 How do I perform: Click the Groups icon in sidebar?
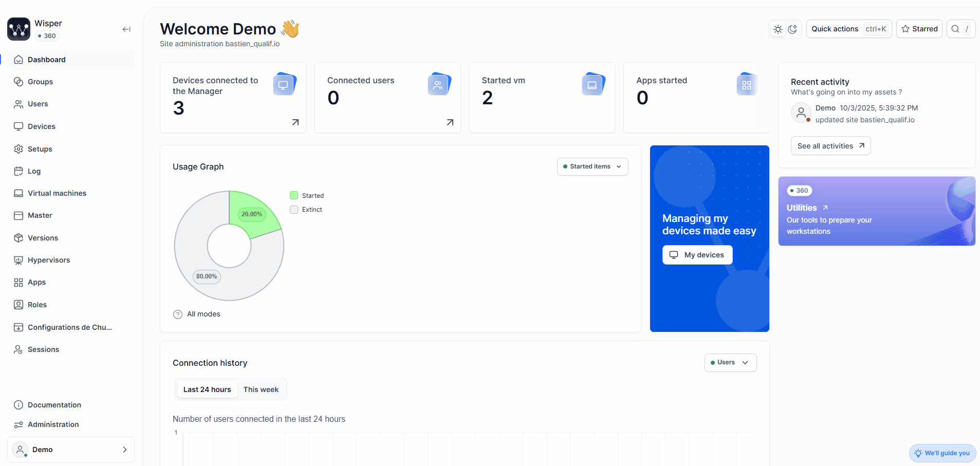tap(19, 82)
